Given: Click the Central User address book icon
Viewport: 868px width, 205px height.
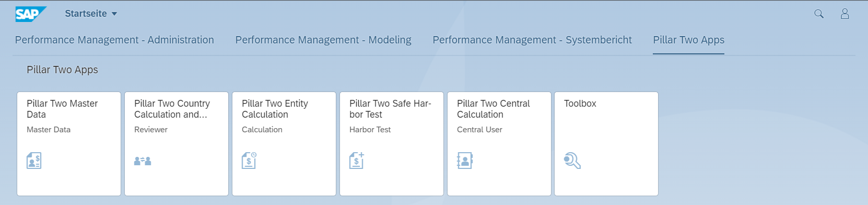Looking at the screenshot, I should coord(465,161).
